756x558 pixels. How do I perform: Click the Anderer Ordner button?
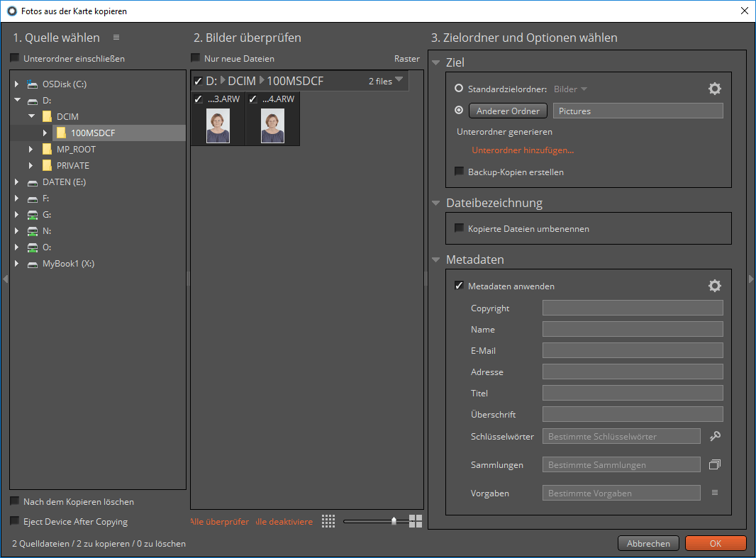pyautogui.click(x=508, y=111)
